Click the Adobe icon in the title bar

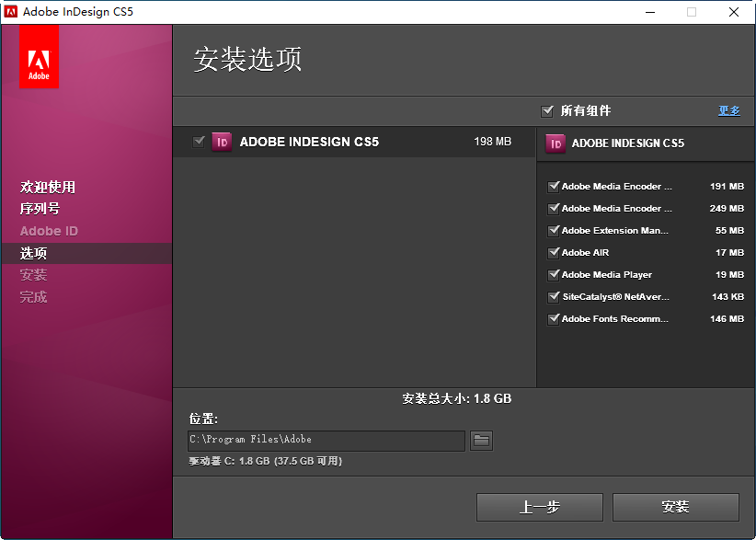[12, 12]
